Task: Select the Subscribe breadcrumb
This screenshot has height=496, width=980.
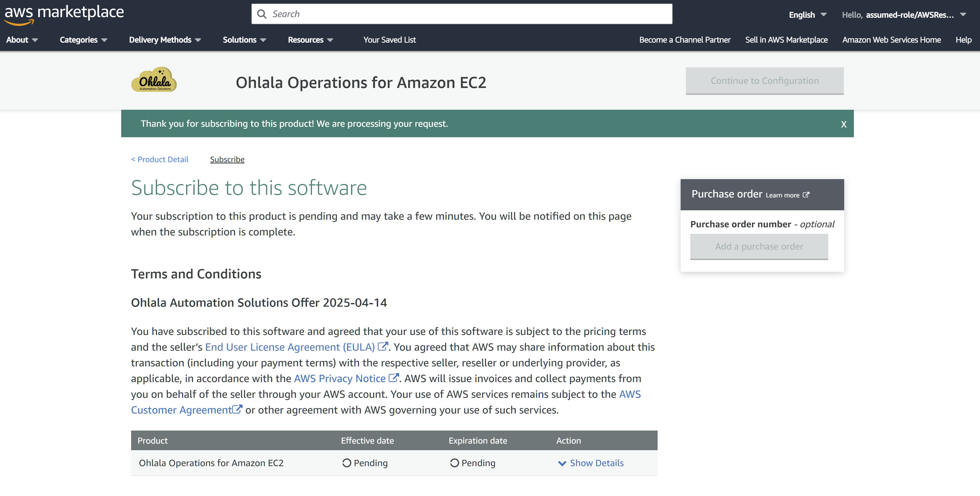Action: (227, 159)
